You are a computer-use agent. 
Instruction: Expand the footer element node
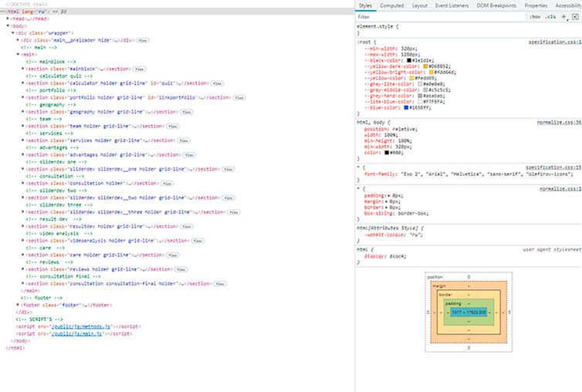tap(18, 305)
